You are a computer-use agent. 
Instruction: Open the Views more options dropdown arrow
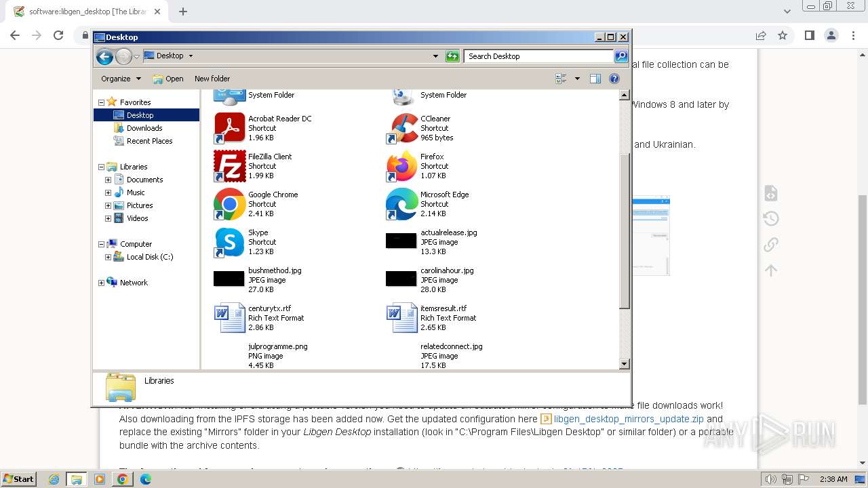pyautogui.click(x=577, y=79)
